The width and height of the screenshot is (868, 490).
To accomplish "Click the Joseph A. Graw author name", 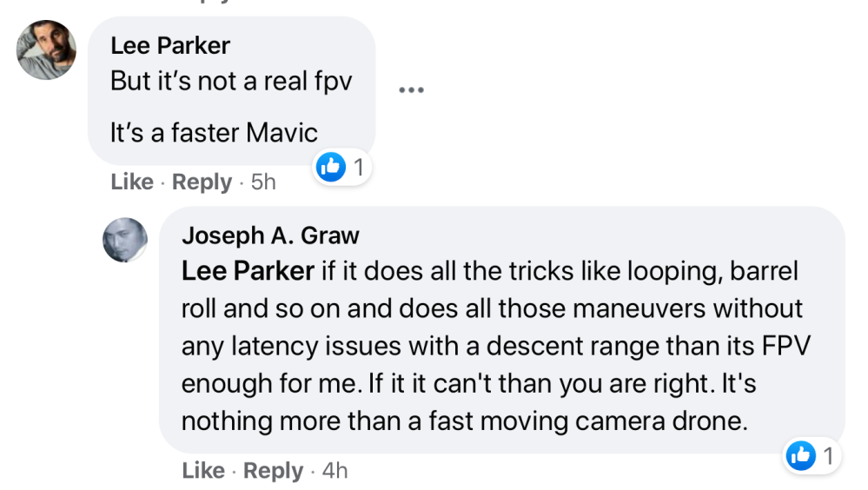I will click(x=270, y=235).
